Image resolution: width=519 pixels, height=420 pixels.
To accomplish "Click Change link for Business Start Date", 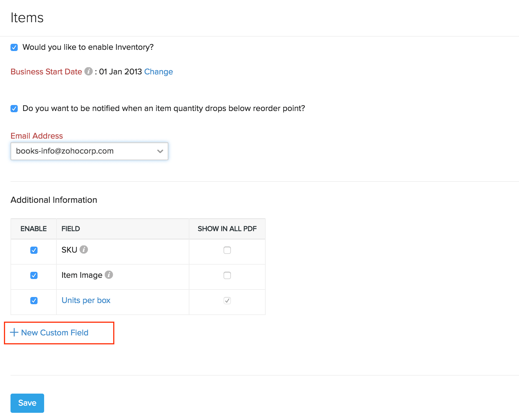I will pos(158,72).
